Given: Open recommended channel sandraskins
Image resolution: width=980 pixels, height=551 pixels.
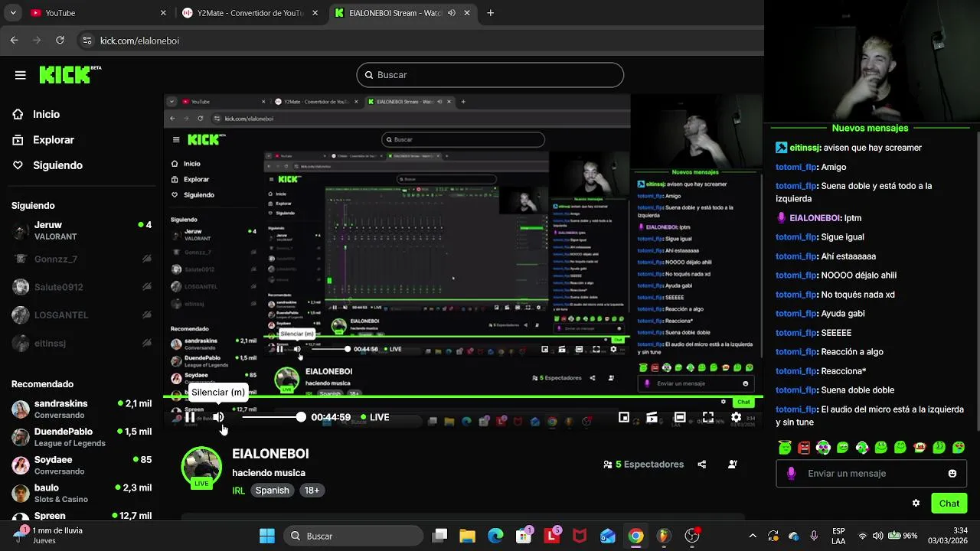Looking at the screenshot, I should click(x=80, y=409).
